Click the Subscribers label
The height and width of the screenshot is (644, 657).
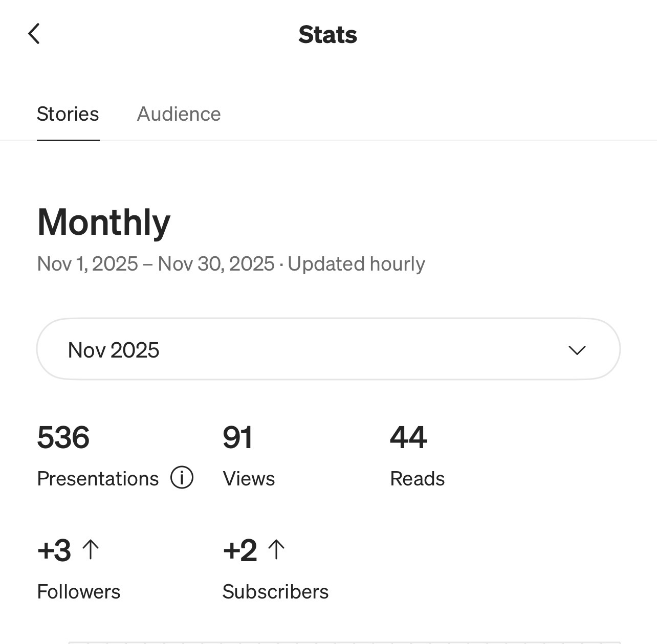[275, 592]
